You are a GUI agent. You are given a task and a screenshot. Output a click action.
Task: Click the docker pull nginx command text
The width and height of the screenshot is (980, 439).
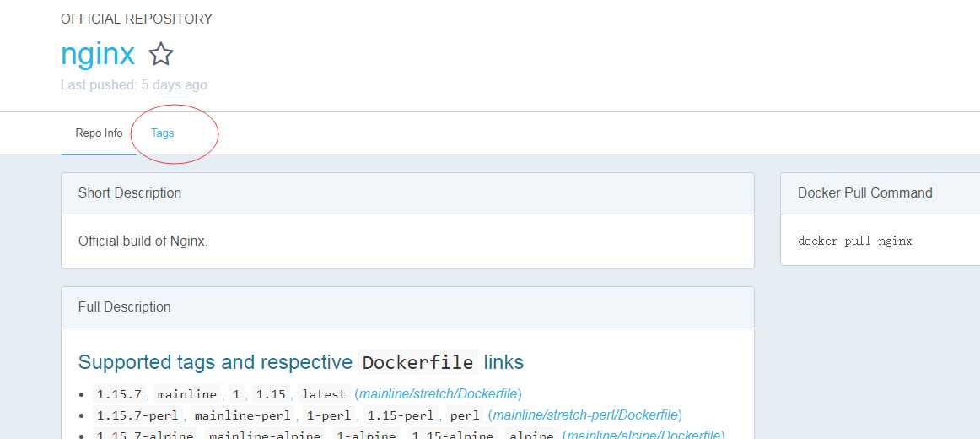click(855, 241)
